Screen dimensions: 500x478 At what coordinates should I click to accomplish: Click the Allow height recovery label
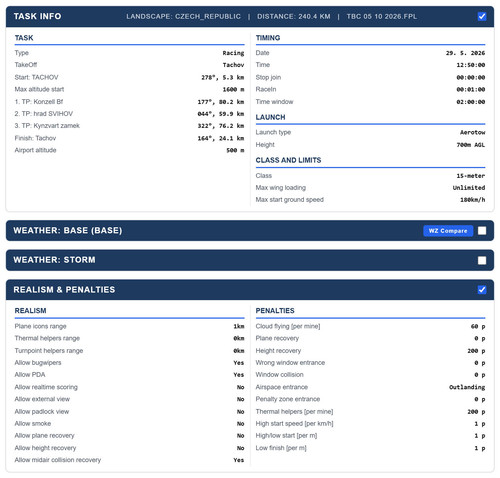[45, 448]
